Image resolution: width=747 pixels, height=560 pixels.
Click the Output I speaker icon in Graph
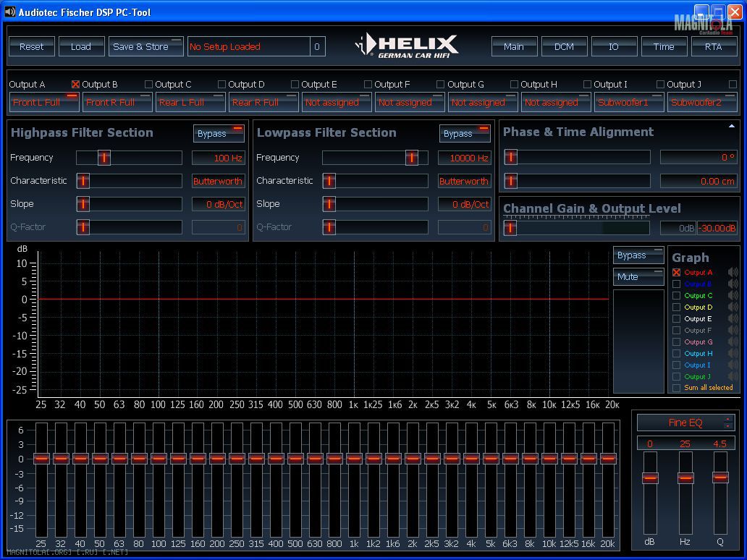733,365
